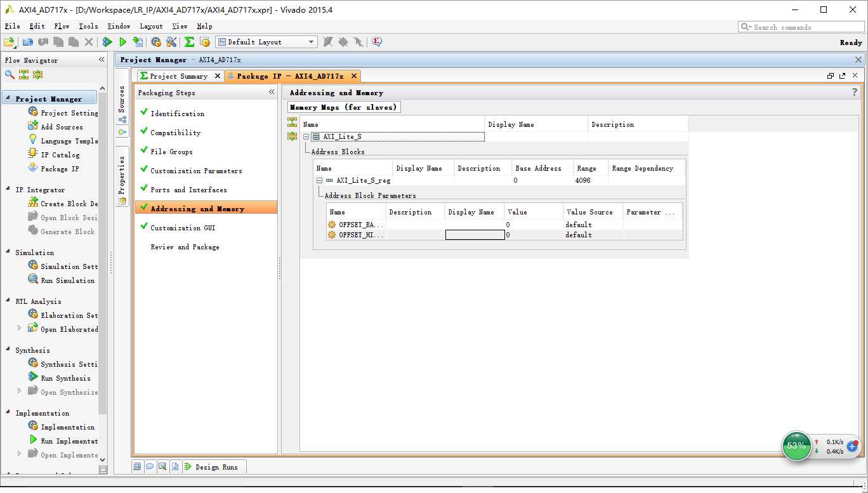Go to the Compatibility packaging step
The image size is (868, 493).
point(175,133)
